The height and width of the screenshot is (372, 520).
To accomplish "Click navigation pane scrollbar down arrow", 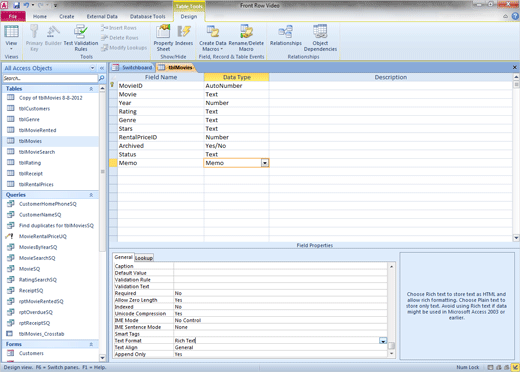I will (x=102, y=358).
